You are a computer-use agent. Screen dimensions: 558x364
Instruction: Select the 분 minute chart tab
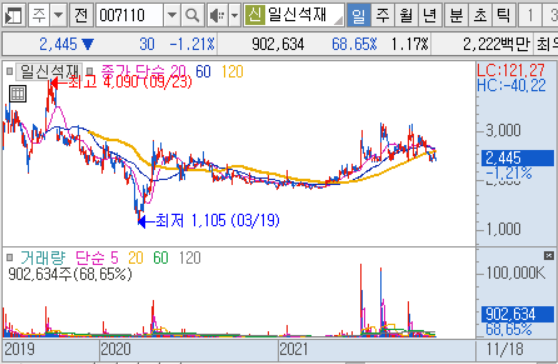tap(456, 15)
